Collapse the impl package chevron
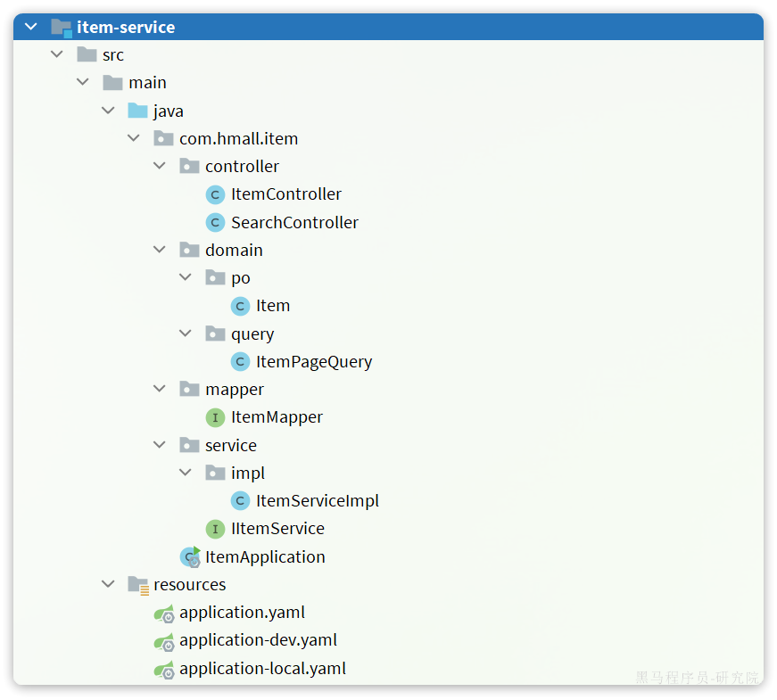Image resolution: width=777 pixels, height=700 pixels. [186, 473]
